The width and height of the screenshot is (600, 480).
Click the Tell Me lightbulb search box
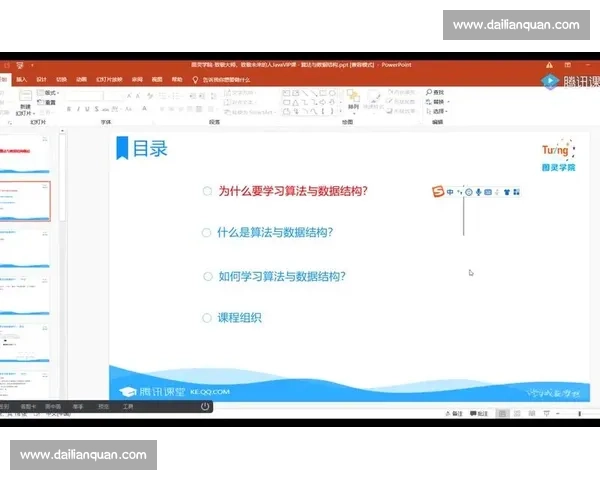[221, 80]
